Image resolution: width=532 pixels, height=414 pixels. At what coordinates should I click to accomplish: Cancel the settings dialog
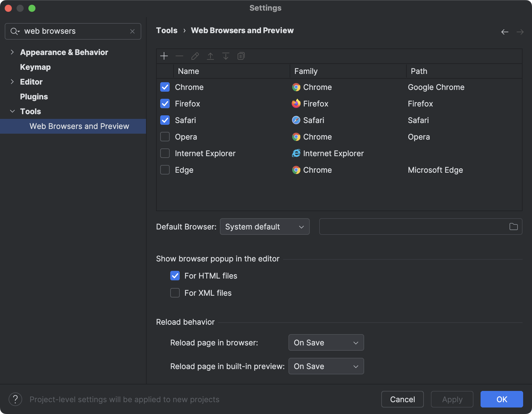[402, 399]
